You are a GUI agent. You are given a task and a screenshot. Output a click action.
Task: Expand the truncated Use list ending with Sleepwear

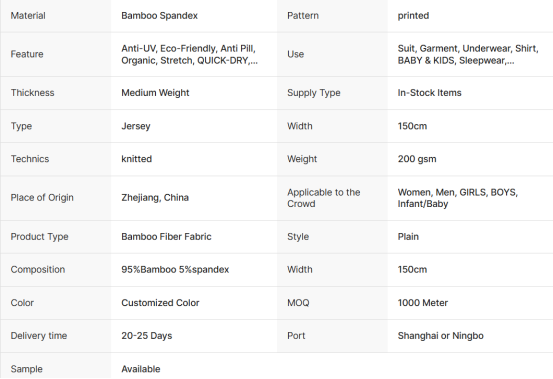pos(468,54)
